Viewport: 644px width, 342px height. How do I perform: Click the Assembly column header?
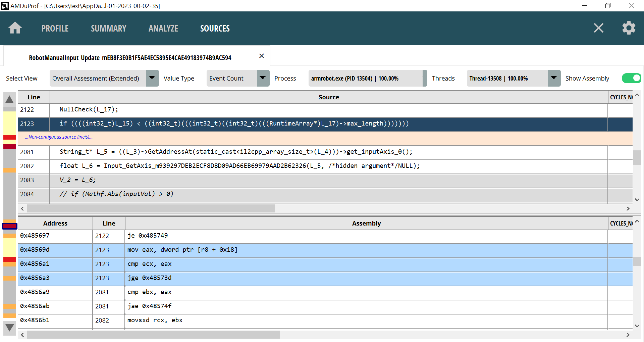366,223
